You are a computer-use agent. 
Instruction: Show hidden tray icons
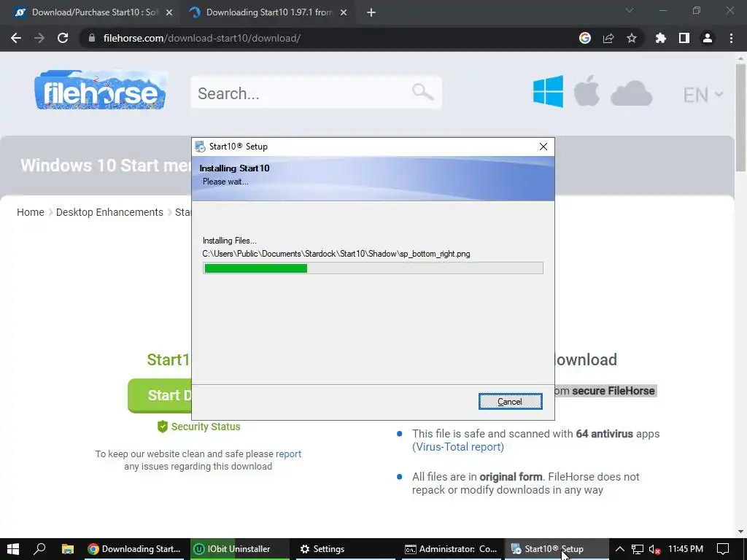coord(620,549)
